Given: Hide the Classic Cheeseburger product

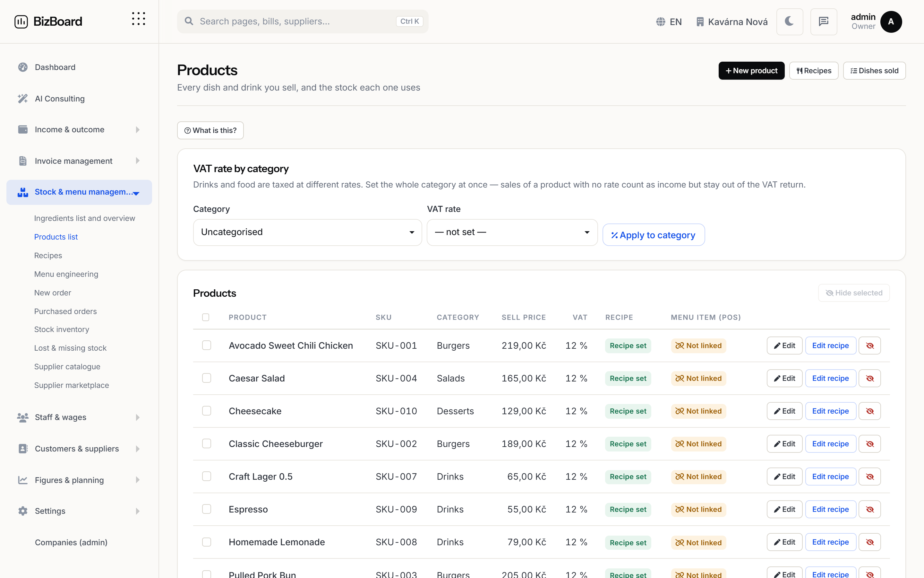Looking at the screenshot, I should [x=870, y=444].
